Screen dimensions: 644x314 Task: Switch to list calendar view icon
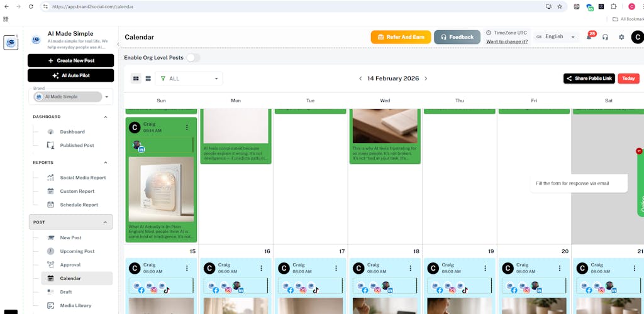[148, 78]
